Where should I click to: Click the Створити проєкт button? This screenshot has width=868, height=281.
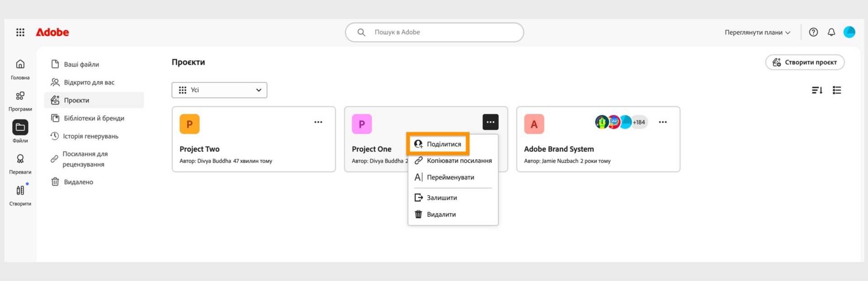click(805, 62)
